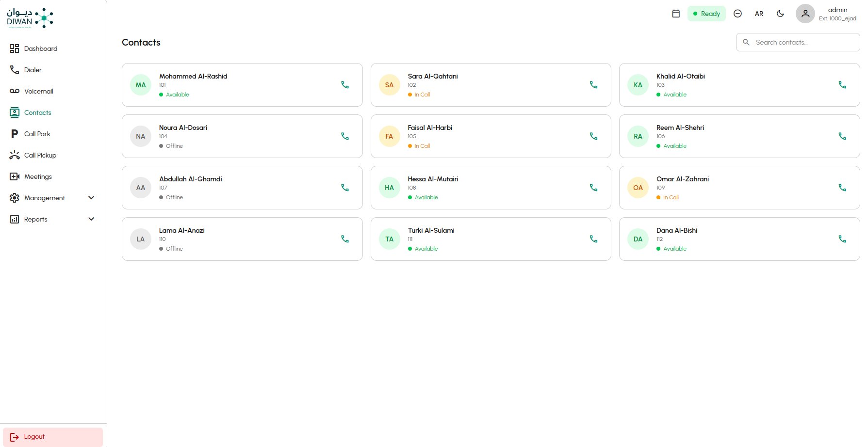868x447 pixels.
Task: Call Mohammed Al-Rashid using phone icon
Action: click(x=345, y=85)
